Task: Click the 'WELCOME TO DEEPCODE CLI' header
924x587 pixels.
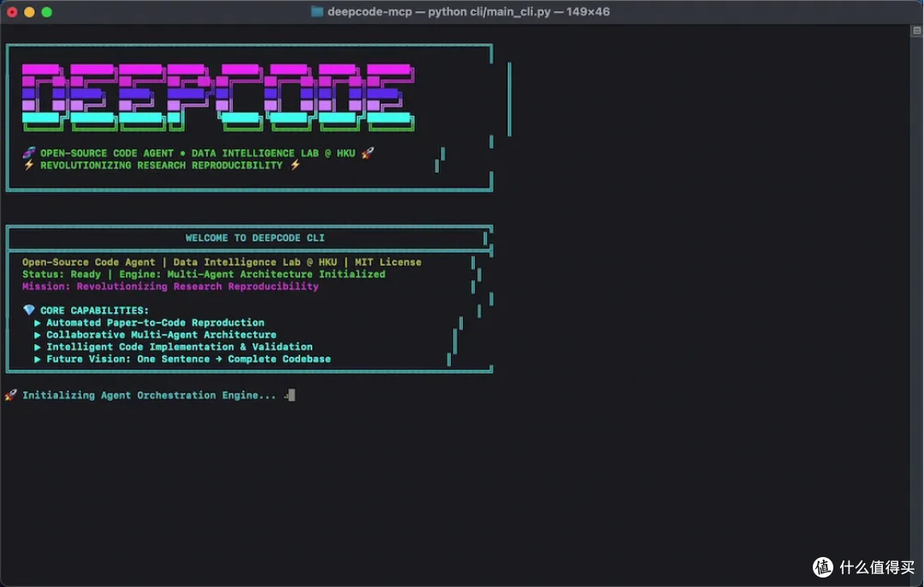Action: click(x=255, y=238)
